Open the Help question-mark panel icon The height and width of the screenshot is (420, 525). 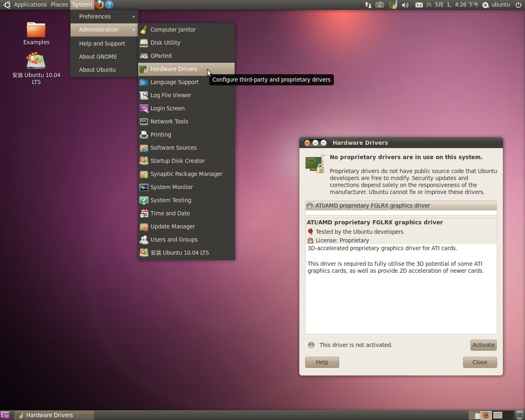109,5
